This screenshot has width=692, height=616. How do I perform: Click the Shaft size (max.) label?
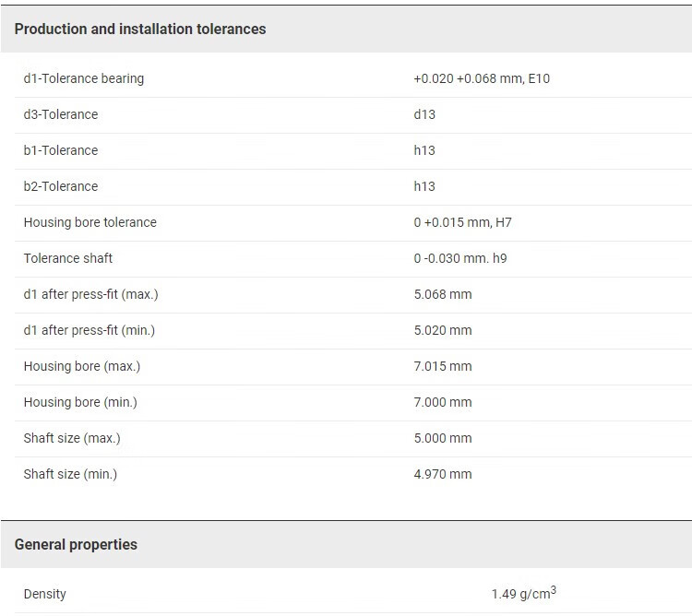72,438
